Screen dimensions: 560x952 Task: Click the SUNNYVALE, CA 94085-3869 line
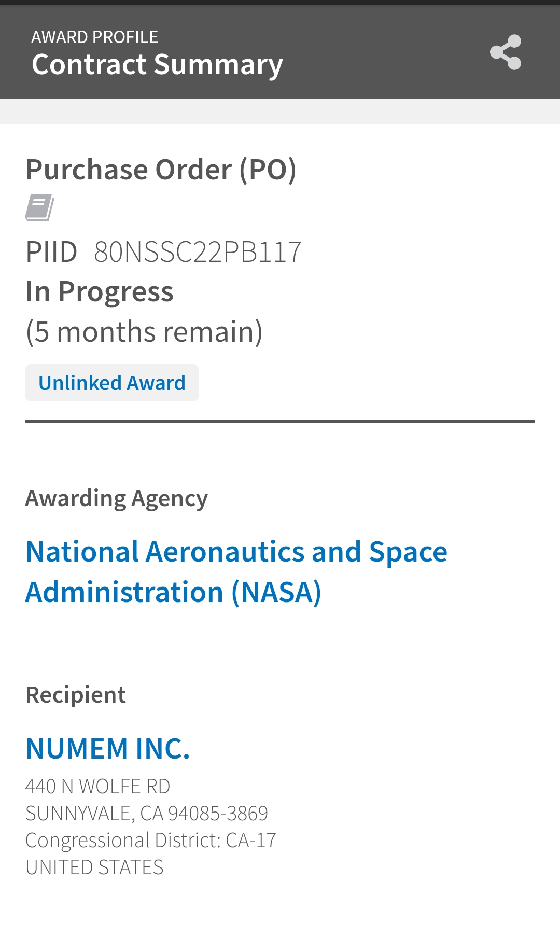tap(147, 814)
